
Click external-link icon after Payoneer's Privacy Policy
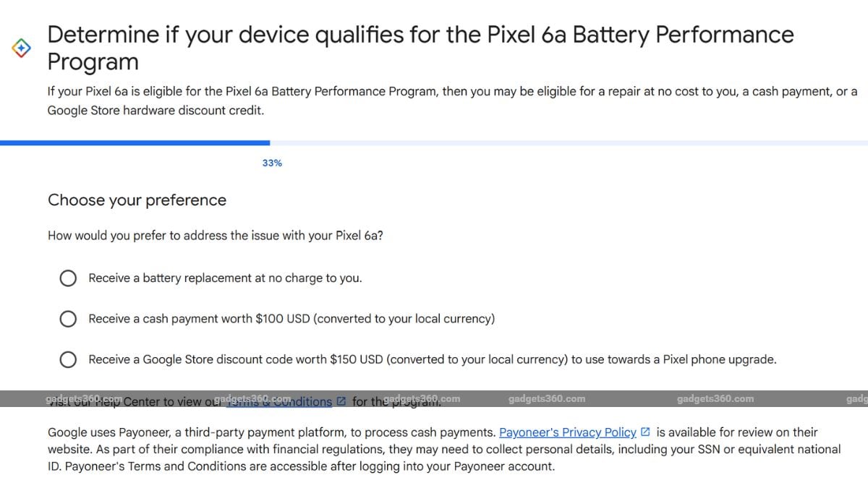[x=646, y=432]
